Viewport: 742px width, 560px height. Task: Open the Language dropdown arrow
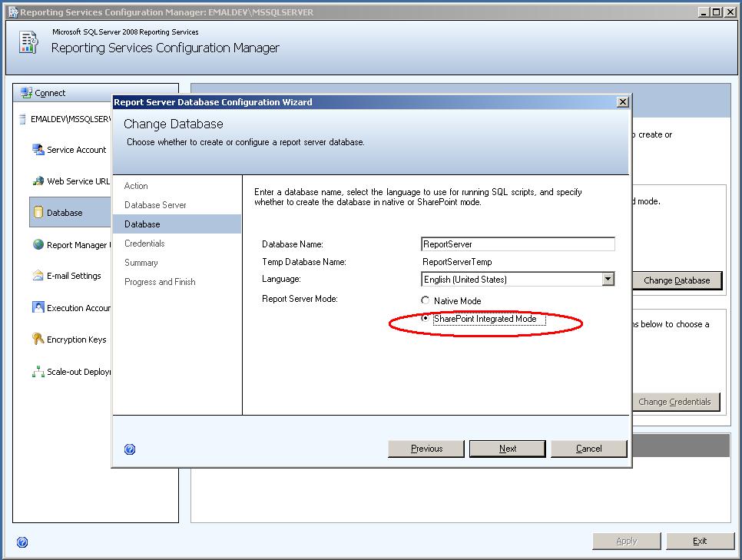pyautogui.click(x=608, y=279)
